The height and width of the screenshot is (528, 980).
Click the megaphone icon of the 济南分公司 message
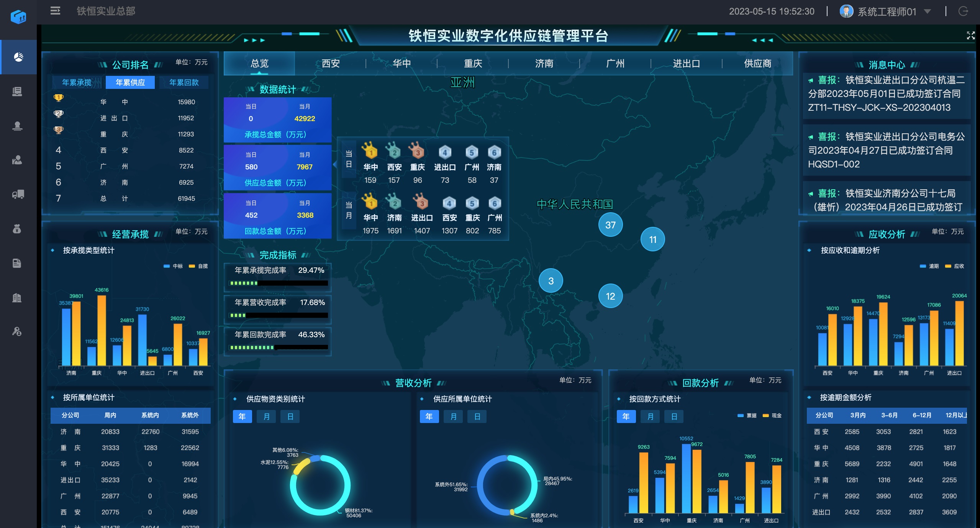pos(811,194)
